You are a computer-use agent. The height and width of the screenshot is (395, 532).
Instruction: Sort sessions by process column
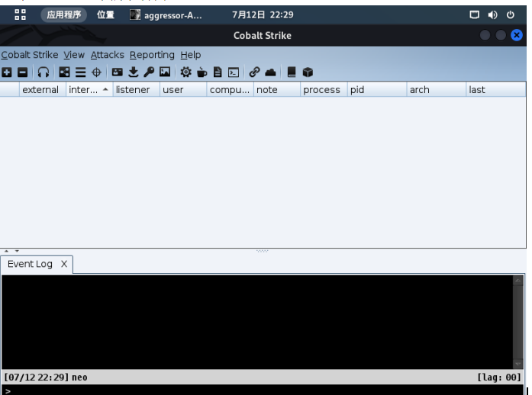pos(324,90)
